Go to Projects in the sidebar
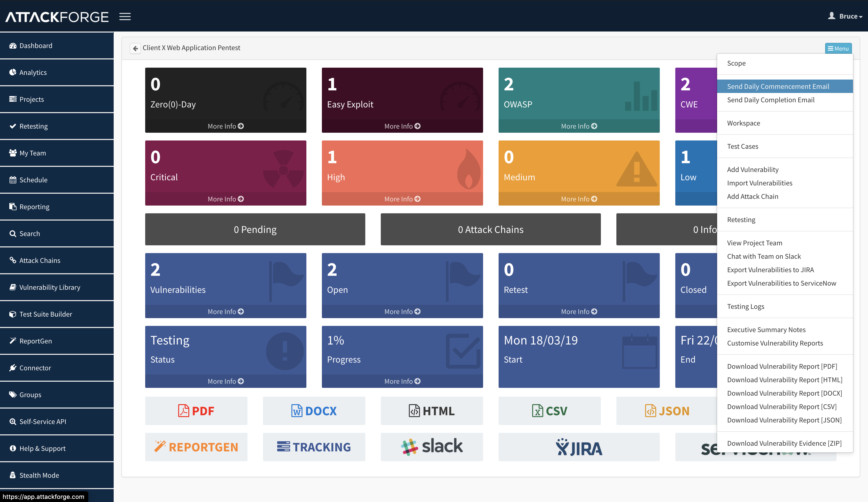Viewport: 868px width, 502px height. (57, 99)
